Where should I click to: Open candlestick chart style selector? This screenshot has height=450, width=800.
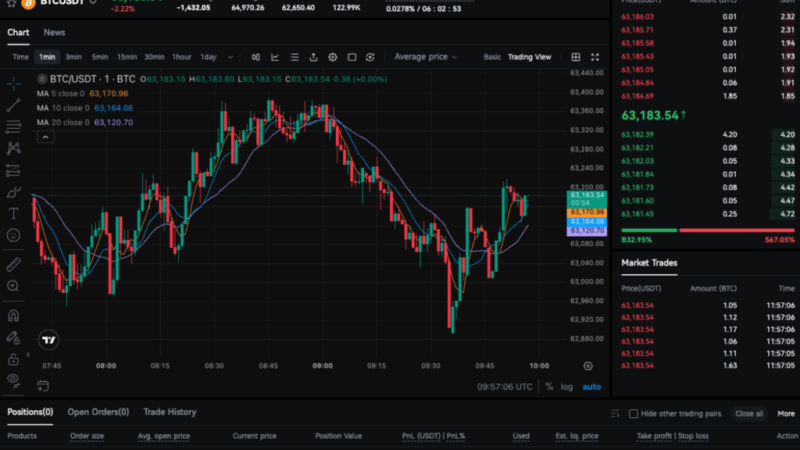point(256,57)
